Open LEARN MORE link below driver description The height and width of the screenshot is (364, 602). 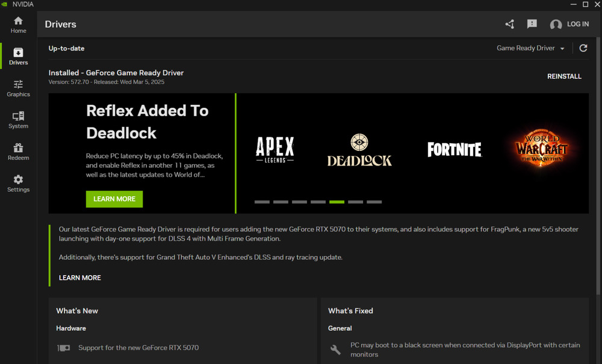pos(80,278)
